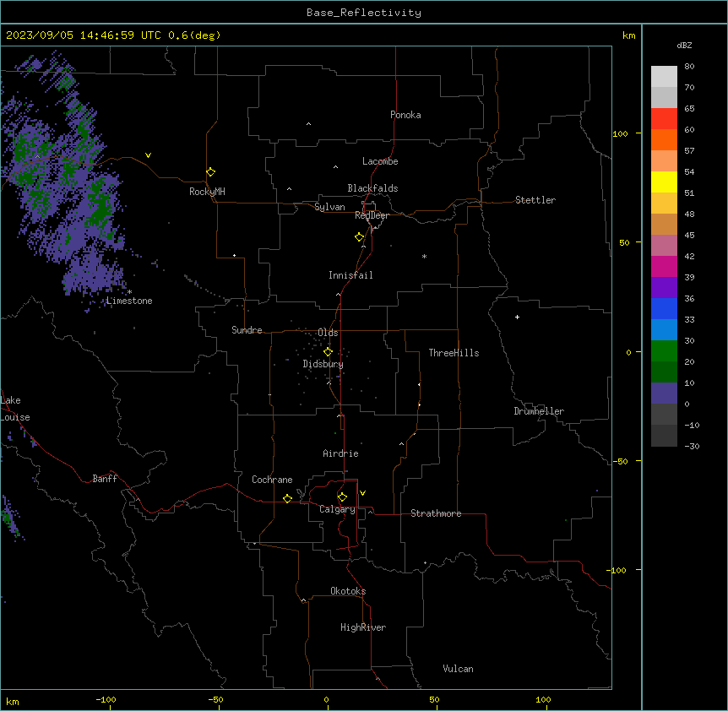728x711 pixels.
Task: Pick the slate purple 0–10 dBZ legend swatch
Action: (664, 393)
